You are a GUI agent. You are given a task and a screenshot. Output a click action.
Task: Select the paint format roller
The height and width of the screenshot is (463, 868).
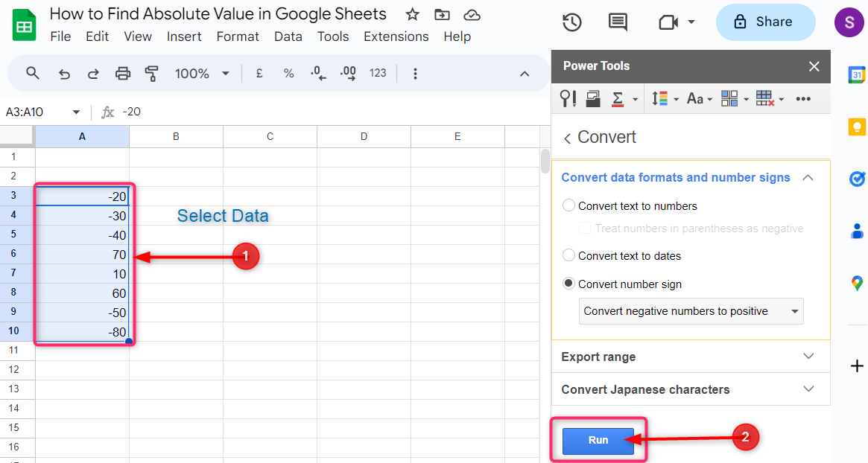(x=152, y=73)
